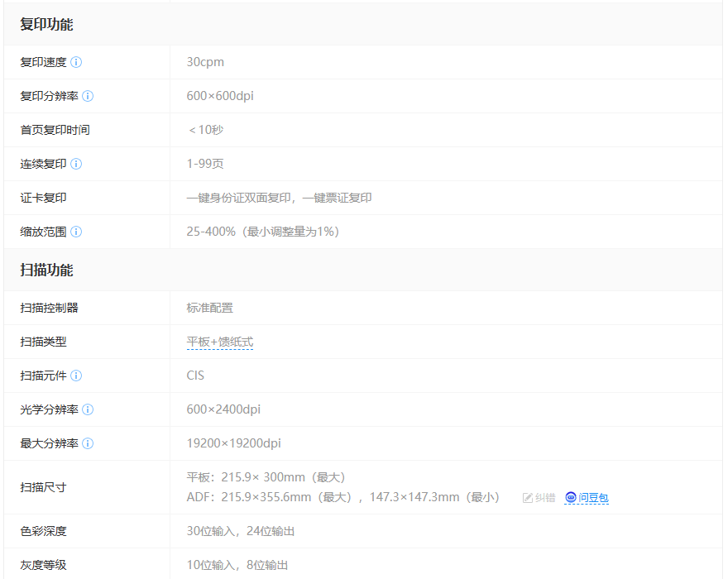Open the 复印分辨率 info tooltip icon
The image size is (728, 579).
88,96
